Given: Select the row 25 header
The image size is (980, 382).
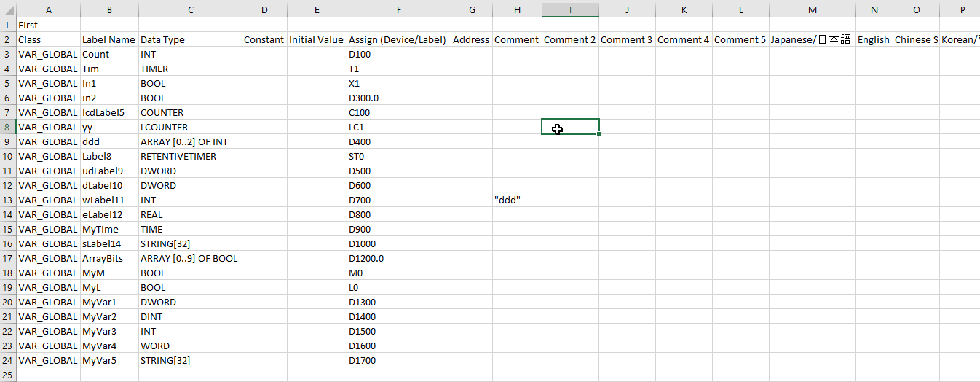Looking at the screenshot, I should coord(7,375).
